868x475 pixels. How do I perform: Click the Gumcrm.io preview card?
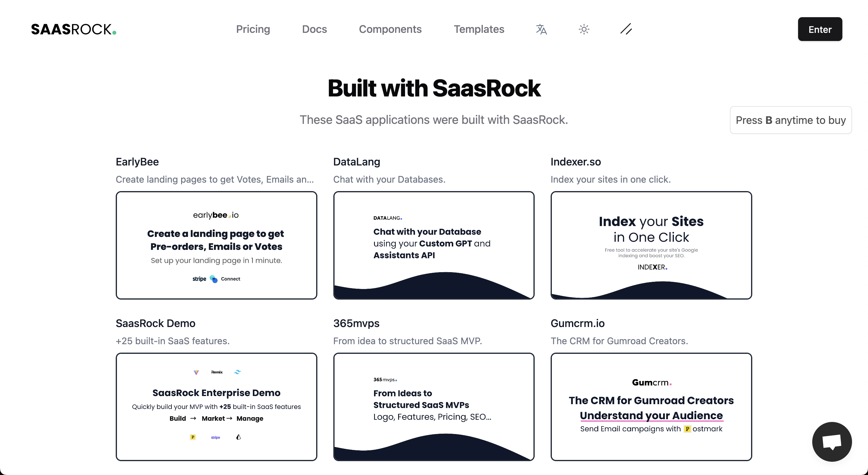coord(651,407)
